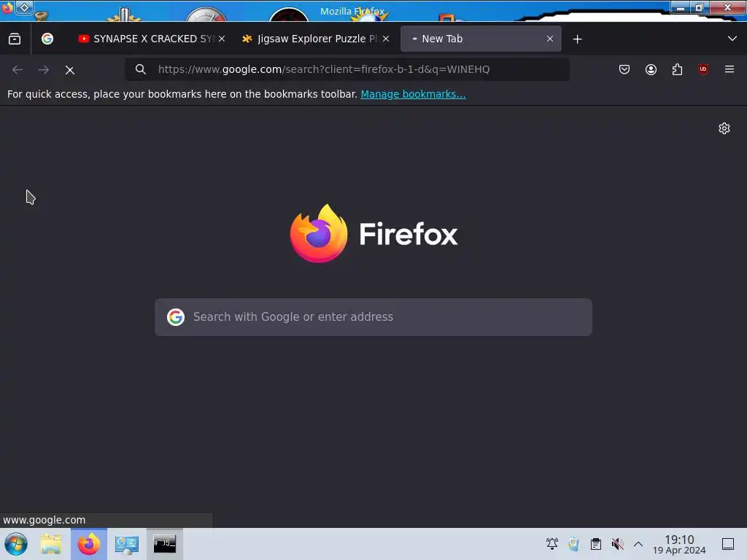The width and height of the screenshot is (747, 560).
Task: Click the search magnifier in address bar
Action: (140, 69)
